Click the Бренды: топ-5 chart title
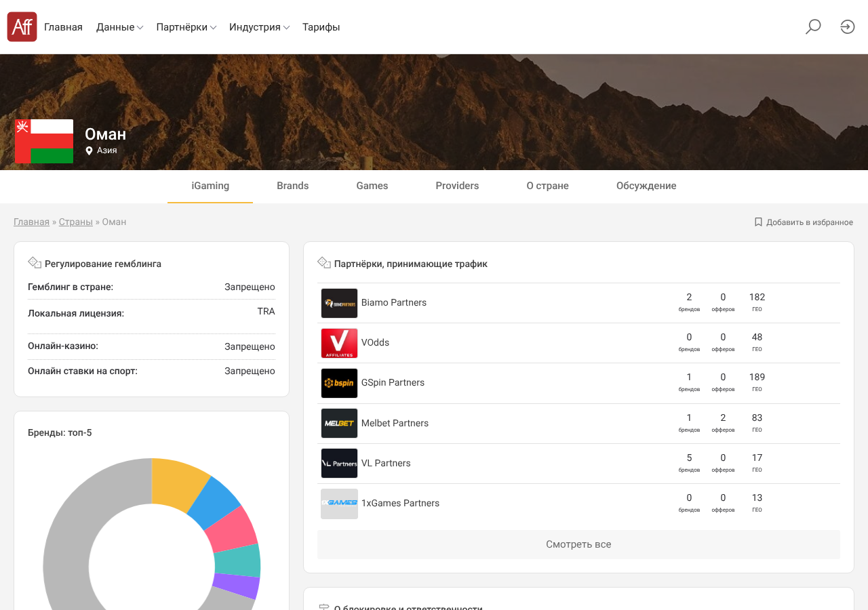Image resolution: width=868 pixels, height=610 pixels. [x=60, y=432]
